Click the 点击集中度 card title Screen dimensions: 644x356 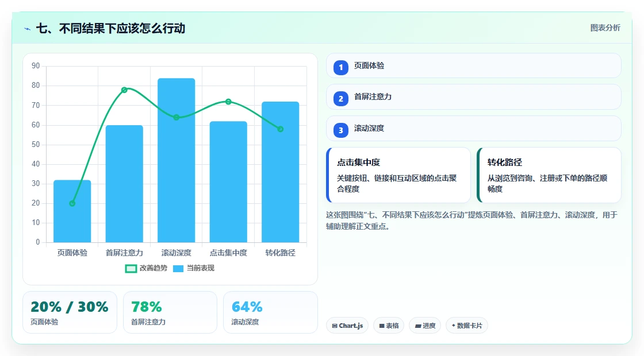[x=359, y=162]
